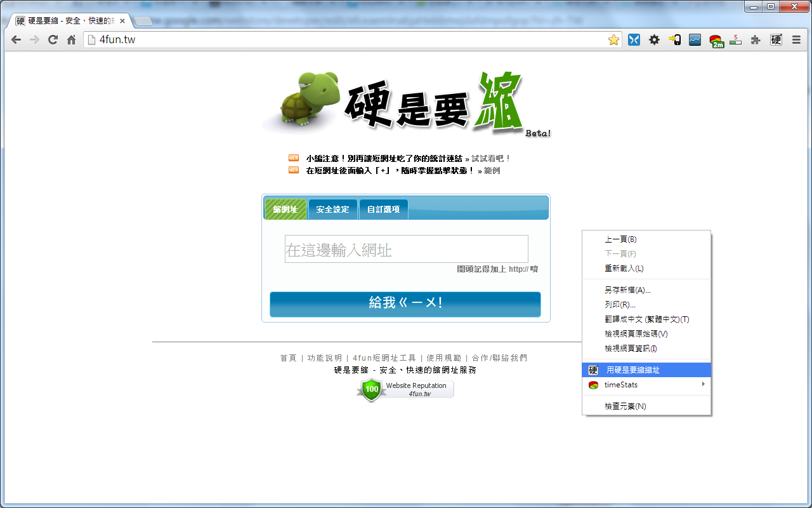812x508 pixels.
Task: Click the second orange NEW badge
Action: 294,170
